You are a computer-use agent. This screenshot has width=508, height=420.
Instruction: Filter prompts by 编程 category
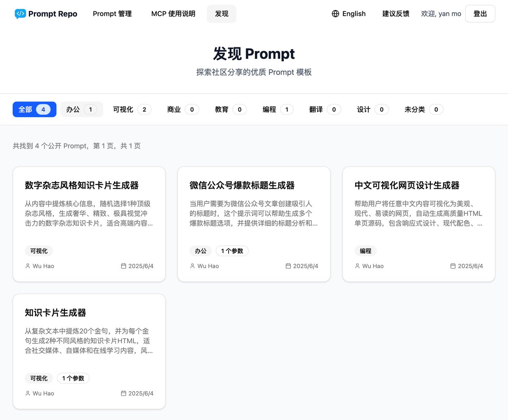click(x=277, y=109)
